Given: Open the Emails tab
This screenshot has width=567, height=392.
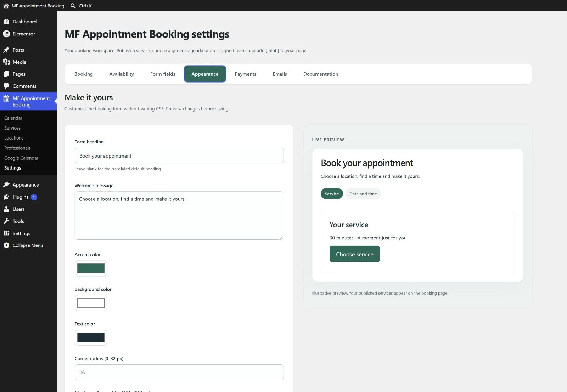Looking at the screenshot, I should pyautogui.click(x=280, y=74).
